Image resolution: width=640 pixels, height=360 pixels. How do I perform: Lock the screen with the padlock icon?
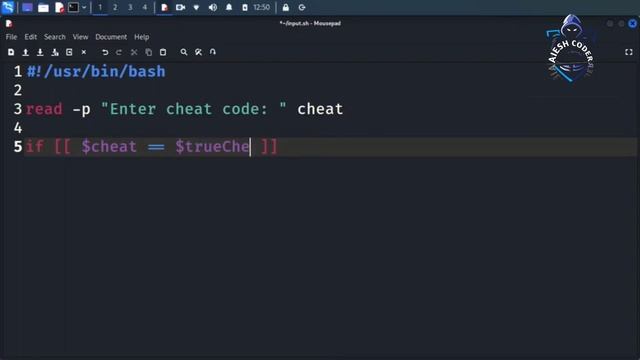click(x=286, y=7)
